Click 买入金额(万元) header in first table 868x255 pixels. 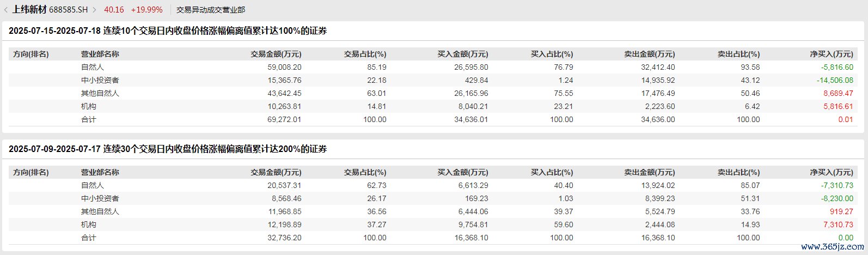462,54
